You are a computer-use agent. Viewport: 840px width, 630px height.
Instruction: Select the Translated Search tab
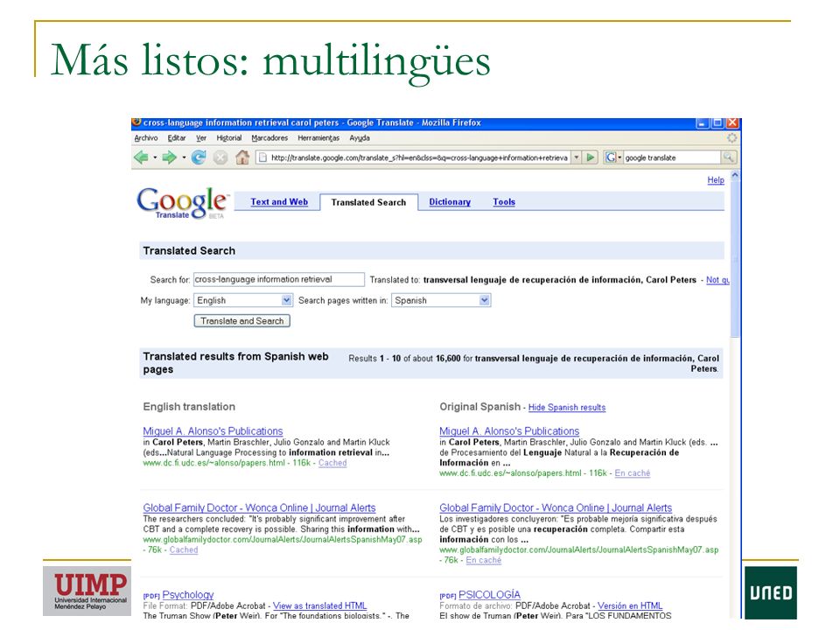tap(368, 202)
